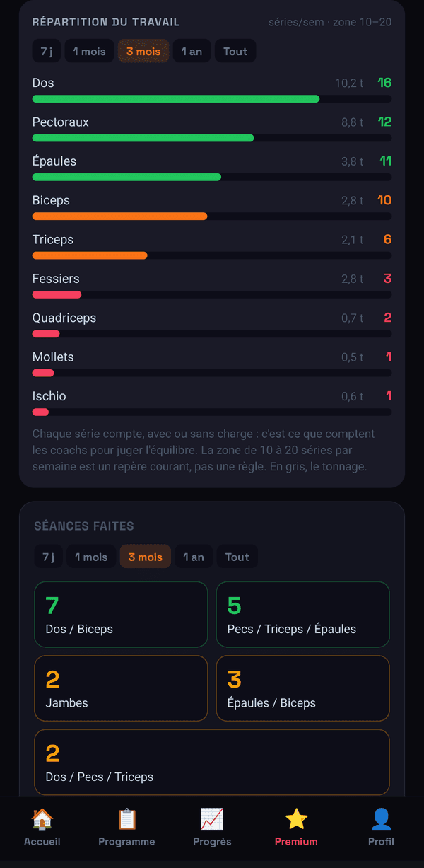424x868 pixels.
Task: Open the Épaules / Biceps session card
Action: click(x=302, y=688)
